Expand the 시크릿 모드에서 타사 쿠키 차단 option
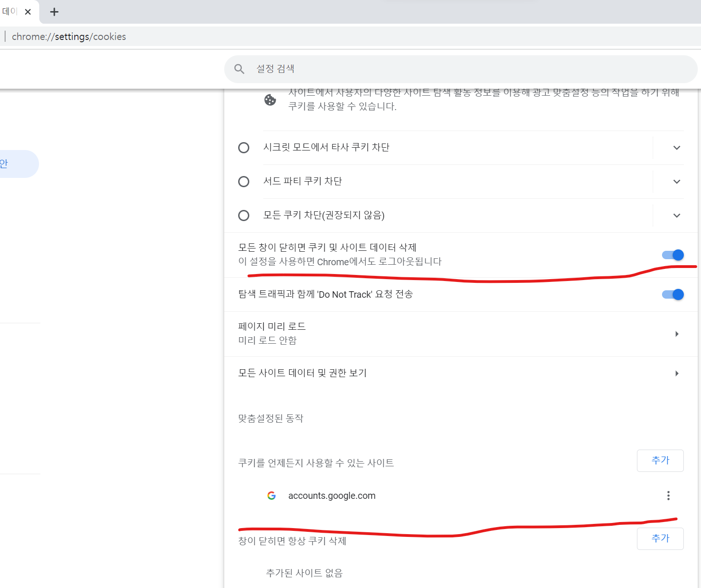This screenshot has height=588, width=701. (x=676, y=147)
